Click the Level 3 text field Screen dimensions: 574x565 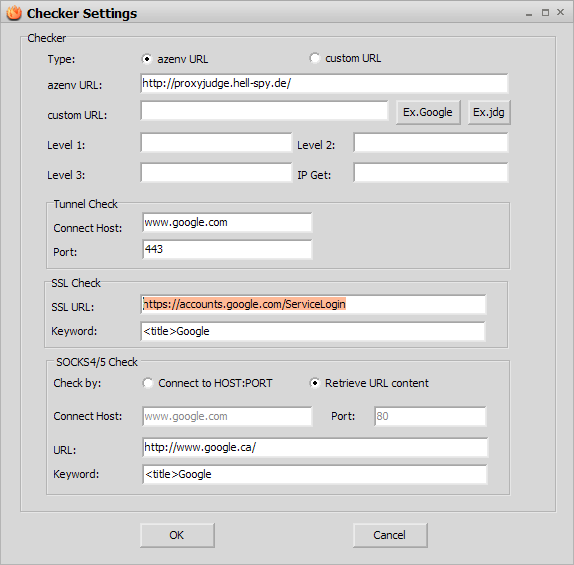(x=216, y=173)
